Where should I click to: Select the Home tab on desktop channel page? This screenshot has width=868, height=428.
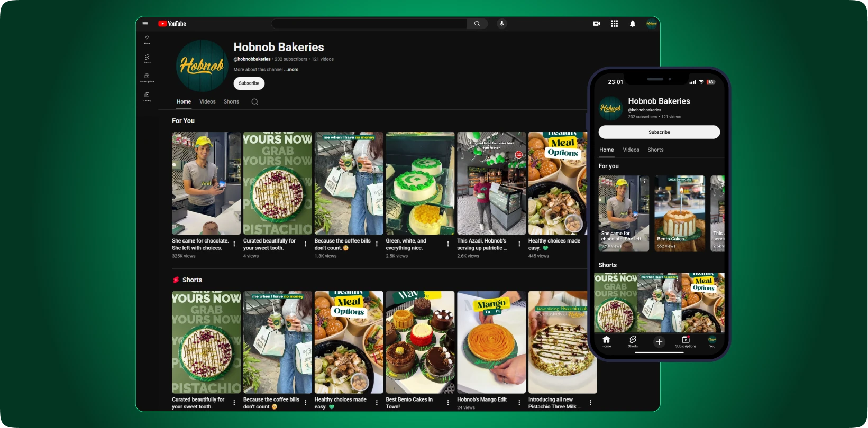184,102
